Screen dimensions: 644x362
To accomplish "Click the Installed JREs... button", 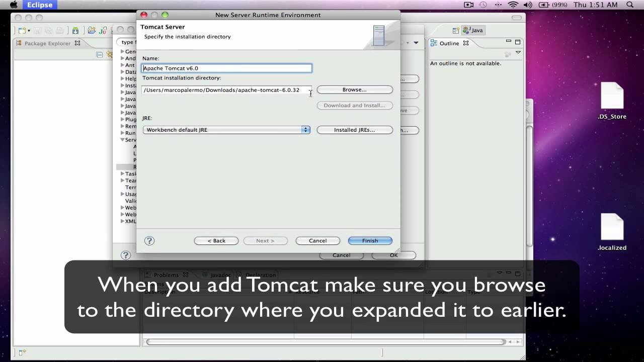I will coord(355,130).
